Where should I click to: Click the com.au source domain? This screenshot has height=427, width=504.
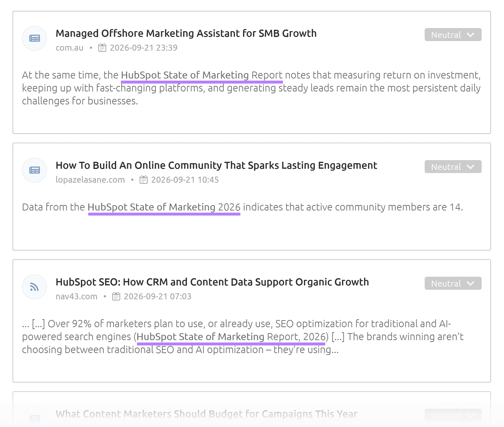click(70, 48)
